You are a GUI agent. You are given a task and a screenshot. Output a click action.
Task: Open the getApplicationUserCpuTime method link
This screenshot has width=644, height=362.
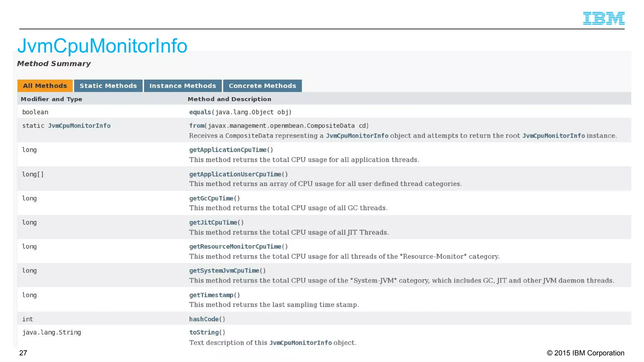235,174
